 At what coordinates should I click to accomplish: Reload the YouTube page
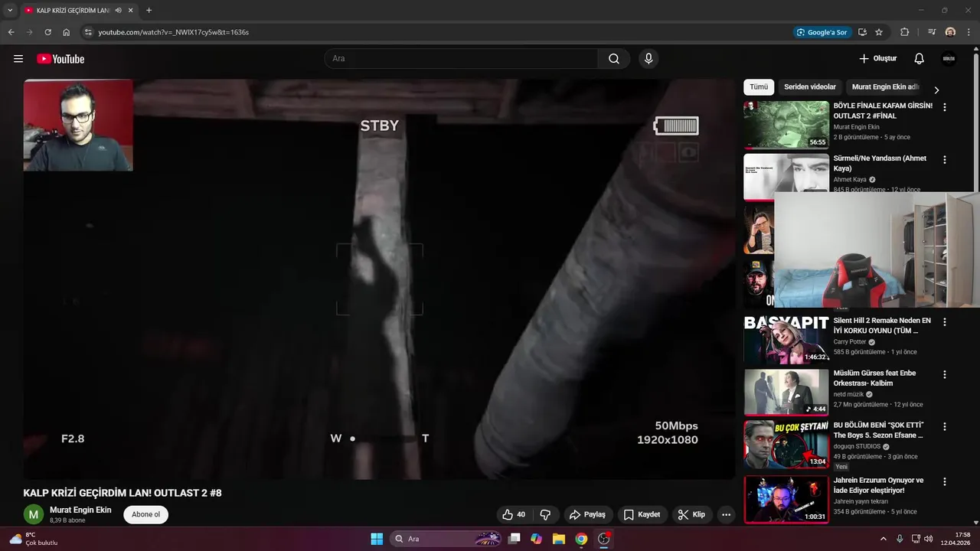coord(47,32)
